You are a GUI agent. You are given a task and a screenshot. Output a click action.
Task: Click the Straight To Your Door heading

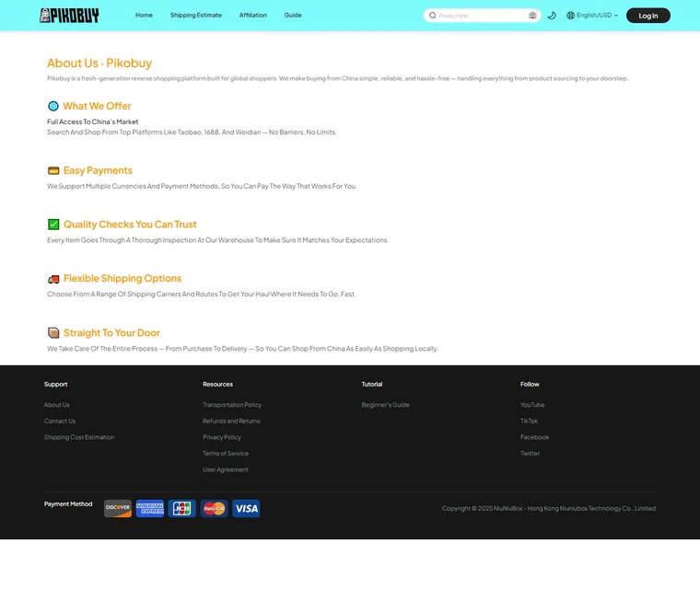coord(111,333)
